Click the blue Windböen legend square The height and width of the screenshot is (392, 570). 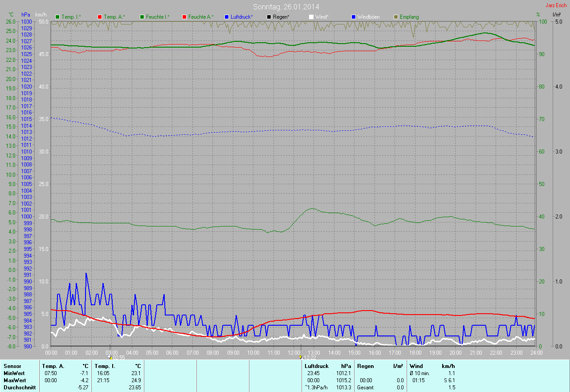click(x=354, y=17)
